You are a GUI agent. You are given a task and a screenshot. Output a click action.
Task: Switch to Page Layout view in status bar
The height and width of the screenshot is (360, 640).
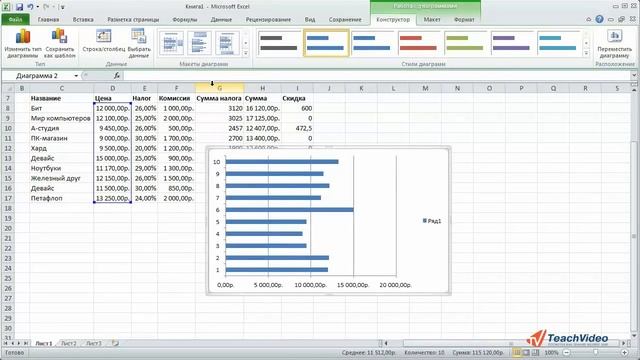[526, 352]
